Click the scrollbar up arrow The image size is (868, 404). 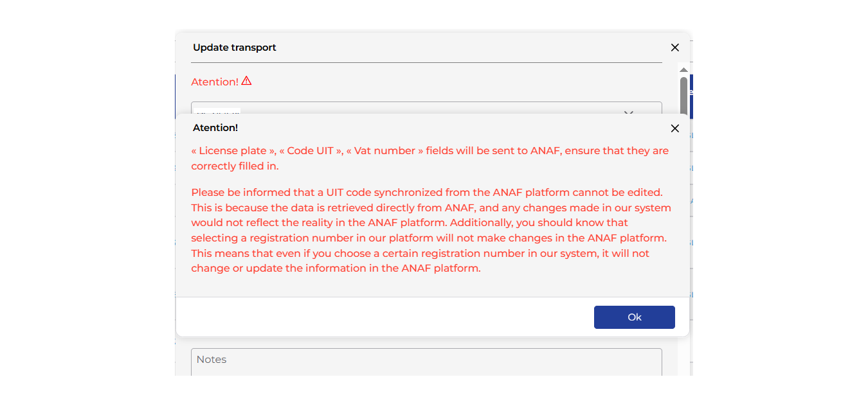[683, 70]
